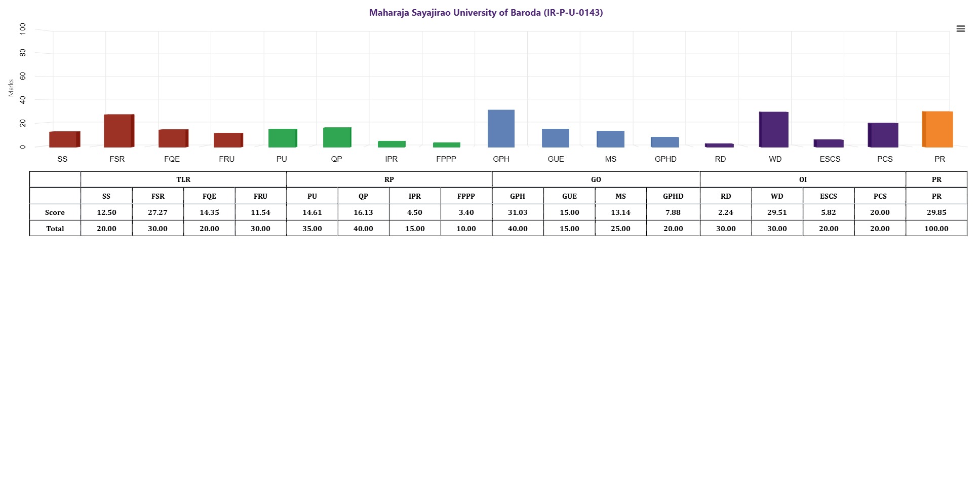Click the GPH score cell 31.03
The height and width of the screenshot is (479, 980).
pyautogui.click(x=518, y=212)
